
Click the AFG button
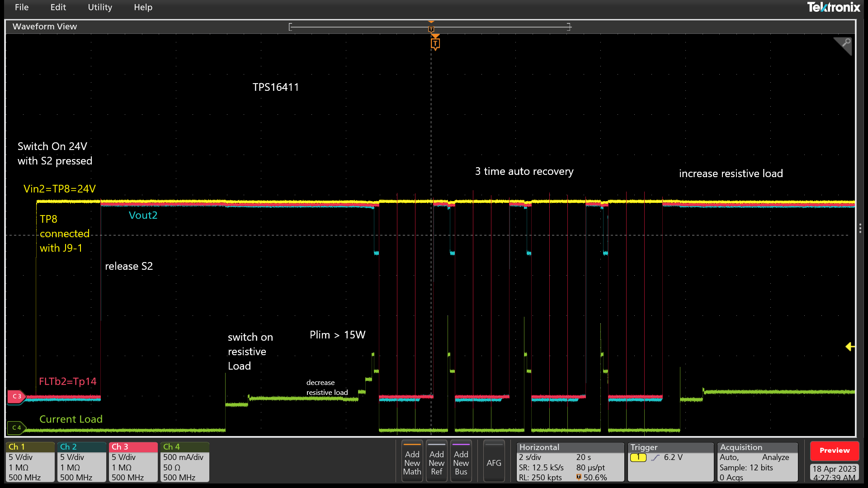[x=494, y=462]
